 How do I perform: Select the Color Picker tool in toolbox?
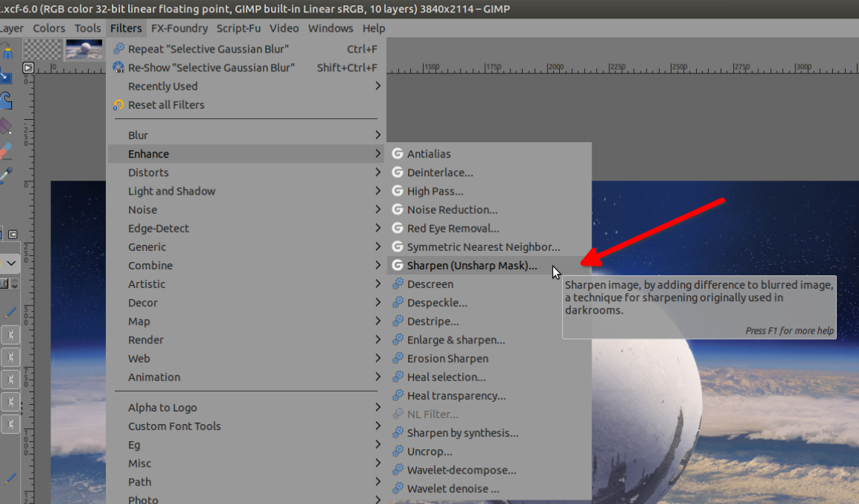point(5,175)
